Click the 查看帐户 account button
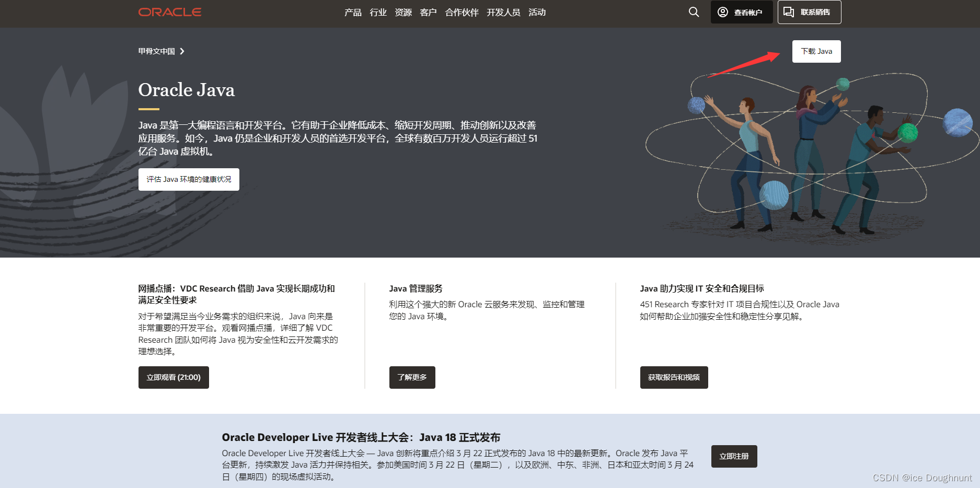 coord(742,12)
